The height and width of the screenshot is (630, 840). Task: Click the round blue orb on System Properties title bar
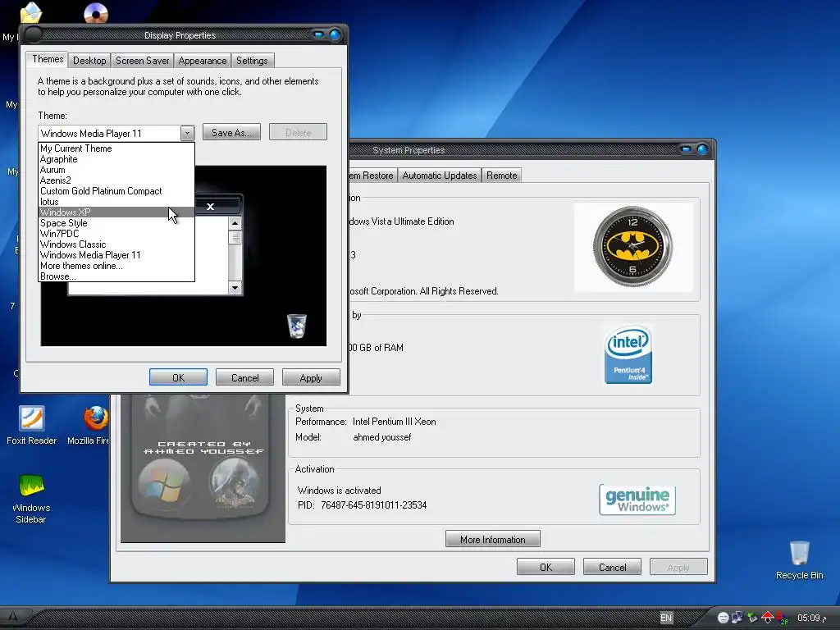click(702, 149)
